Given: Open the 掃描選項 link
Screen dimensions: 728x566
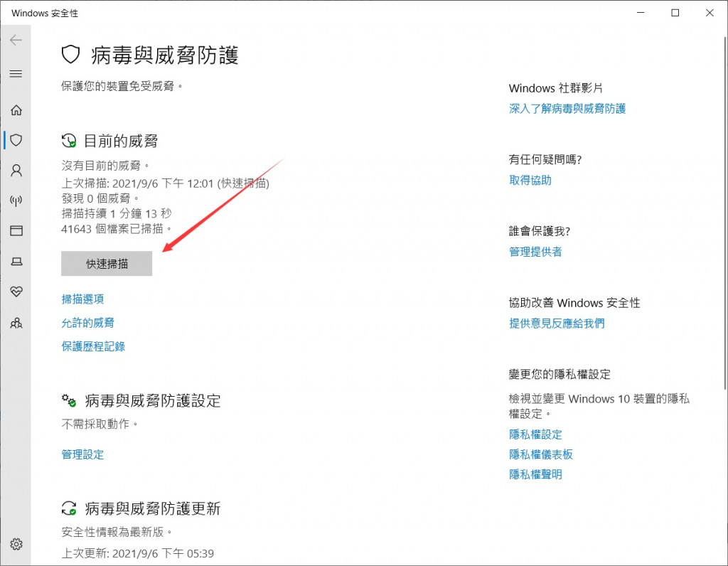Looking at the screenshot, I should click(82, 299).
